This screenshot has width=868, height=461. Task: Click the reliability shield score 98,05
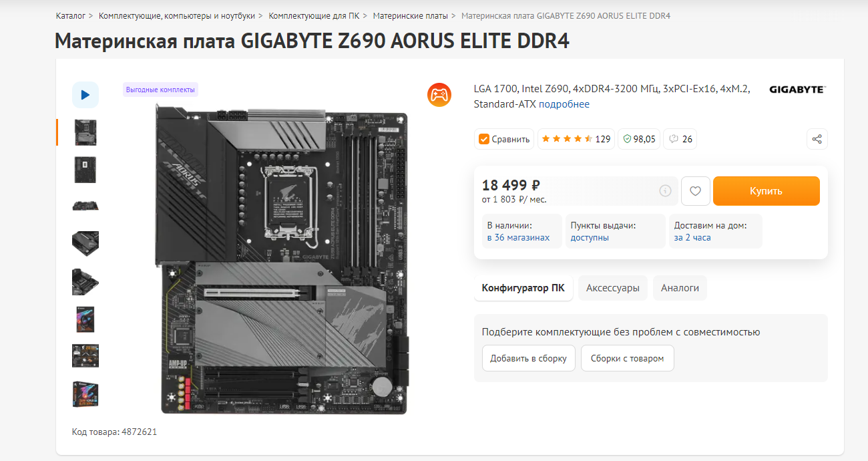(638, 139)
